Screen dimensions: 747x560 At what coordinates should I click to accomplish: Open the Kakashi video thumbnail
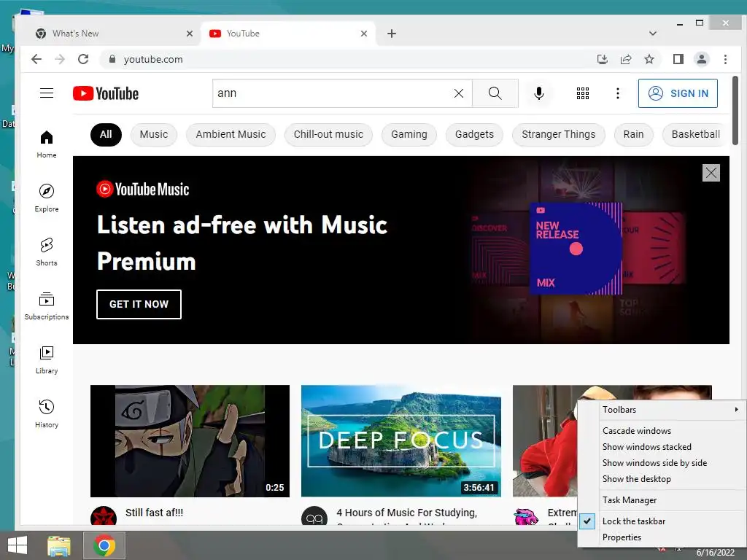click(x=190, y=441)
